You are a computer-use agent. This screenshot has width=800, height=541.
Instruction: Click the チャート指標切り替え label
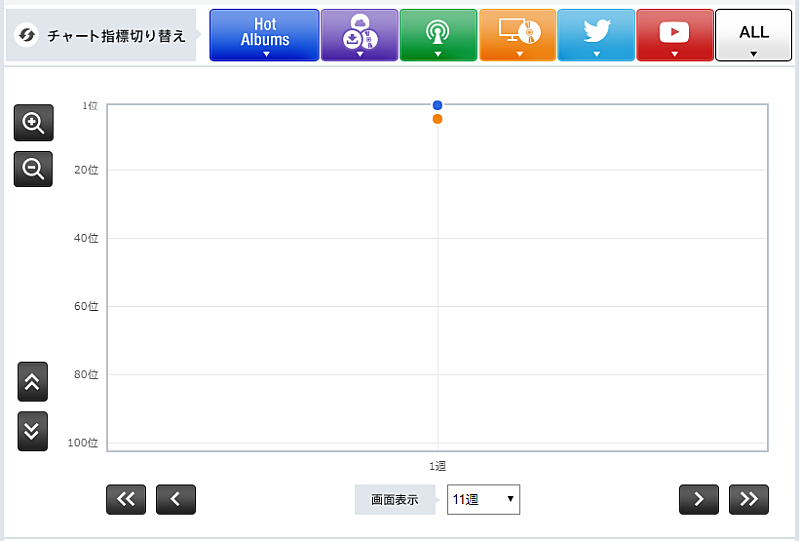pos(116,36)
